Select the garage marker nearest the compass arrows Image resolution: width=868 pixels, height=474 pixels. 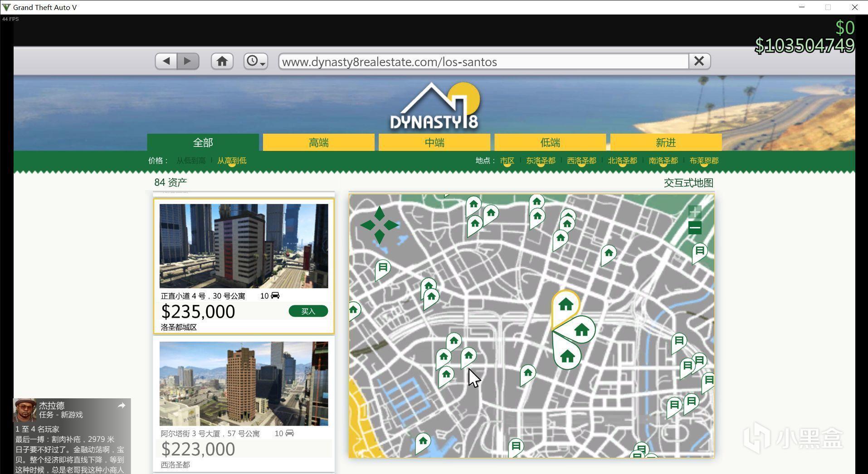pos(383,268)
